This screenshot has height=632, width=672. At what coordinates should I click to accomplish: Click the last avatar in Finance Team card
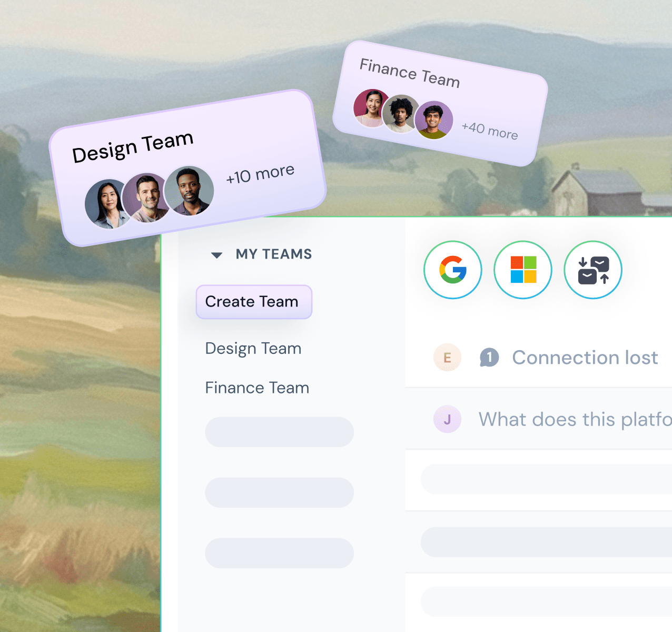tap(434, 120)
